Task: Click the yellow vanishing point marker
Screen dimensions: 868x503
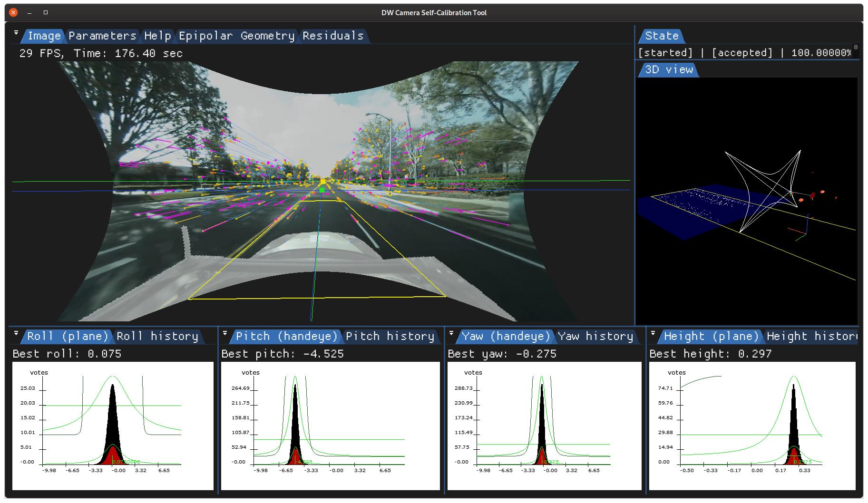Action: [323, 182]
